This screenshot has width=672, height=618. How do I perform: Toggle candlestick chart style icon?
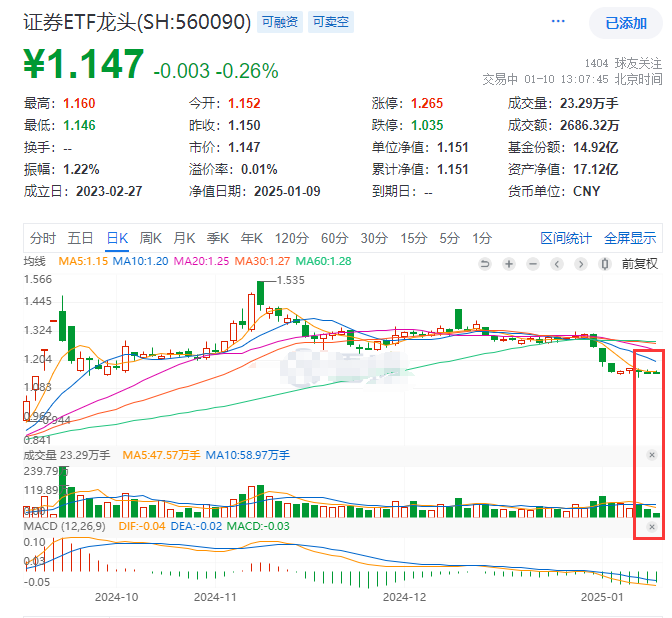tap(604, 264)
